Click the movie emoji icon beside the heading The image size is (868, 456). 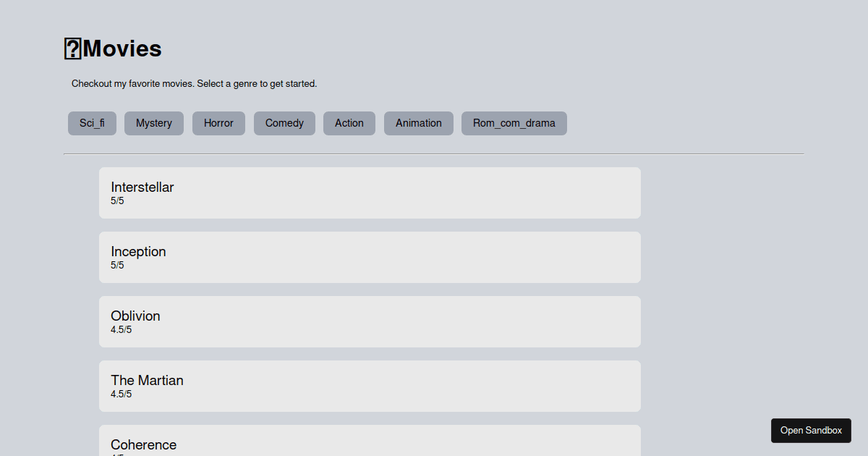pyautogui.click(x=72, y=49)
